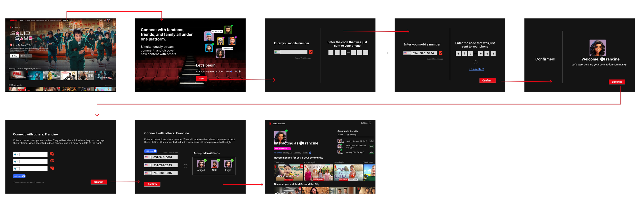Viewport: 644px width, 212px height.
Task: Click Nate avatar in Accepted Invitations
Action: pyautogui.click(x=215, y=164)
